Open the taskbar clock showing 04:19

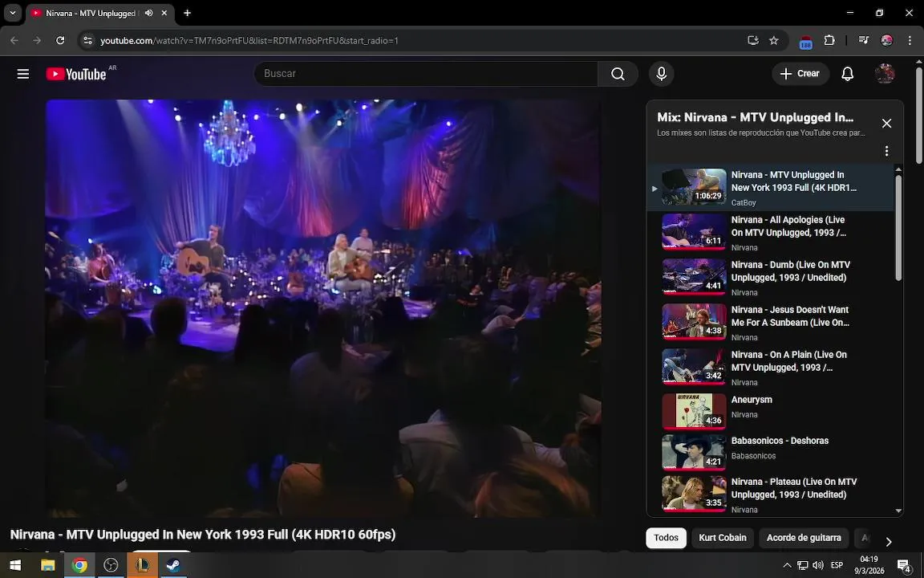[869, 565]
